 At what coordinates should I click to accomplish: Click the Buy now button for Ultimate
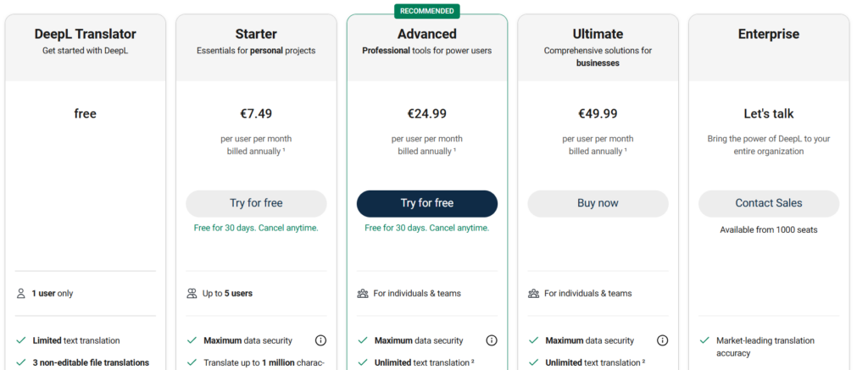(x=598, y=203)
